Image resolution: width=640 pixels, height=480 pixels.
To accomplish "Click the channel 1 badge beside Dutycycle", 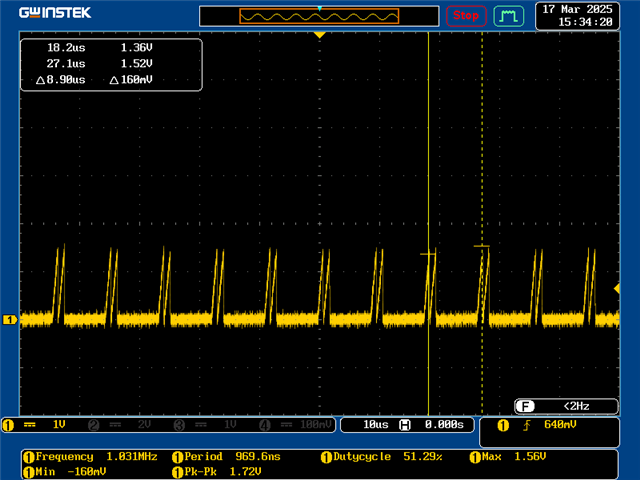I will click(326, 458).
